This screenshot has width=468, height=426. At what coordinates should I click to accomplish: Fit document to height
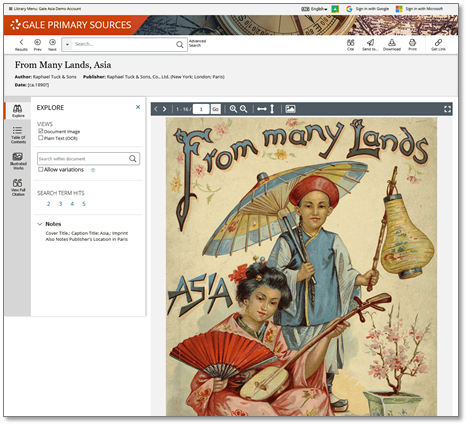(272, 109)
